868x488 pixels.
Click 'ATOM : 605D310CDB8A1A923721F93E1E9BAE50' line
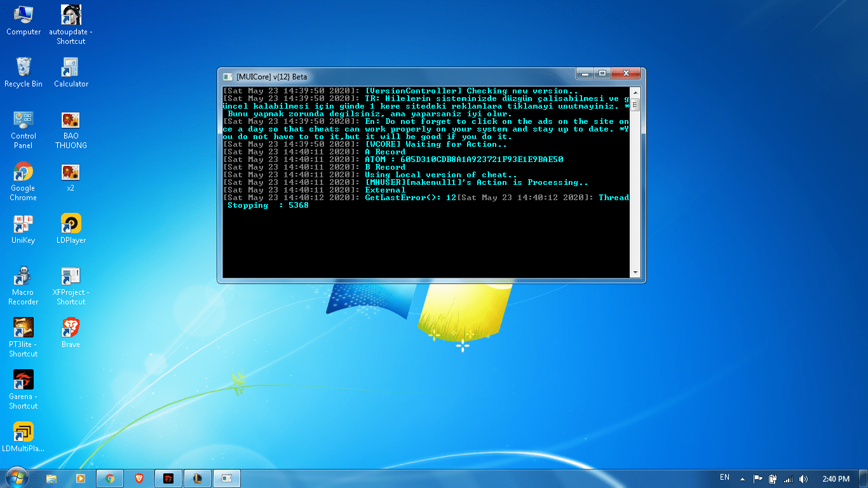(464, 159)
